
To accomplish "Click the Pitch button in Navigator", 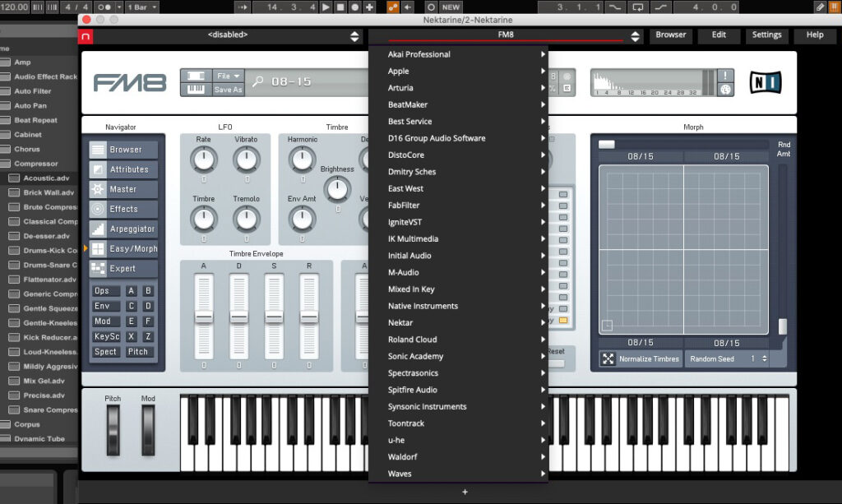I will 140,352.
